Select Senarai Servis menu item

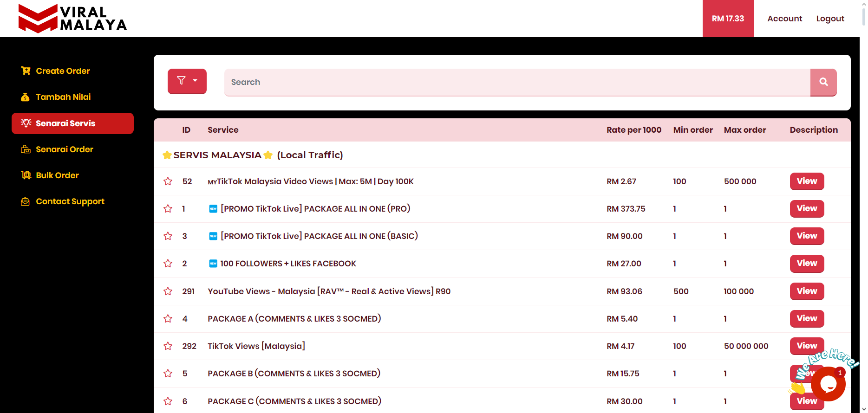click(x=72, y=123)
